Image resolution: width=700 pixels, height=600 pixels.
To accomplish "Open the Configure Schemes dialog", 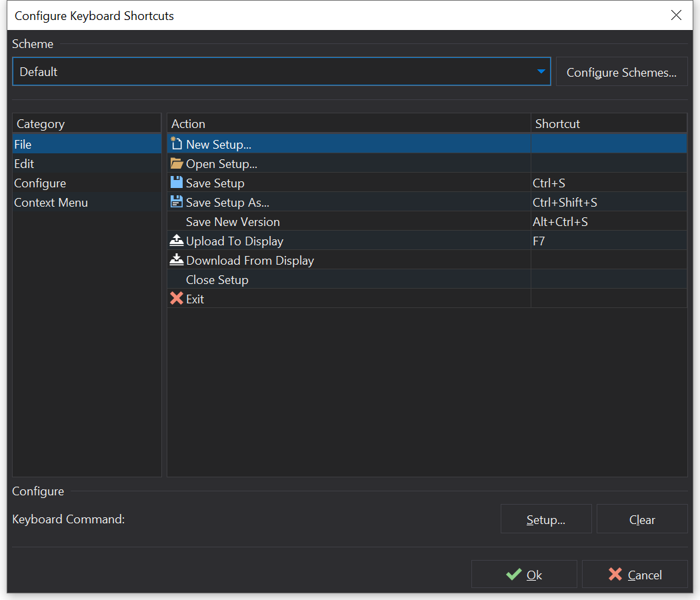I will point(621,72).
